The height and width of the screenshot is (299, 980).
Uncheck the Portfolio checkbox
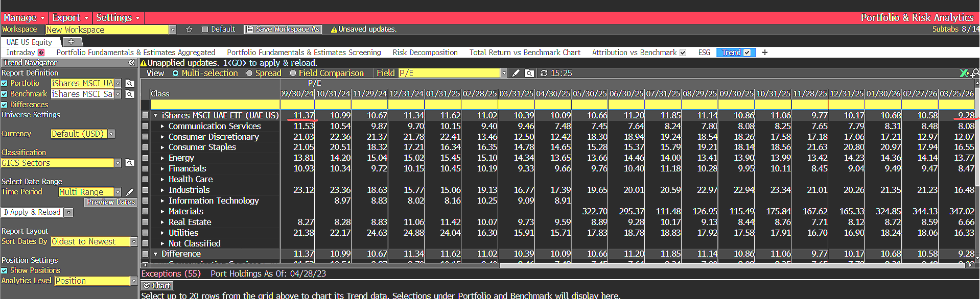coord(4,84)
